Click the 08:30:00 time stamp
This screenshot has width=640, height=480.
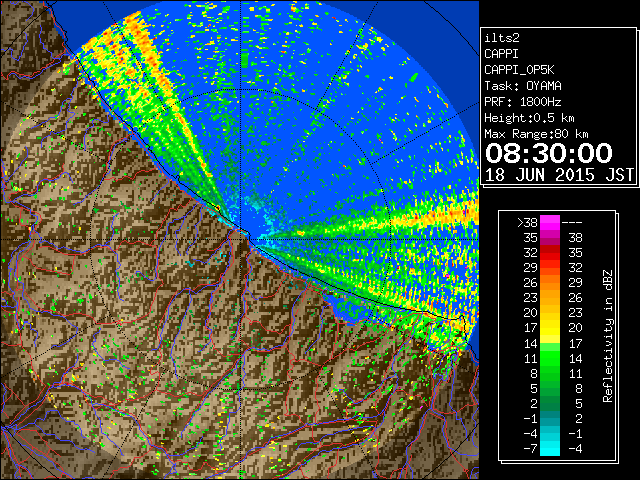(x=549, y=153)
